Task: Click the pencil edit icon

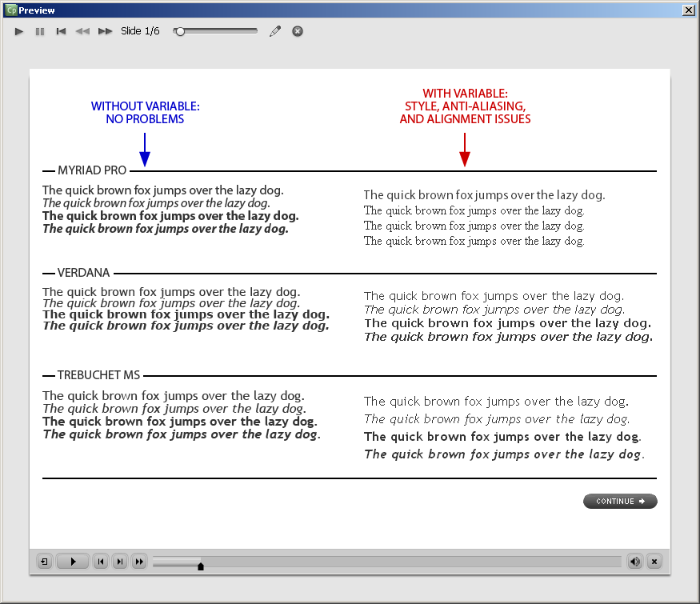Action: coord(275,31)
